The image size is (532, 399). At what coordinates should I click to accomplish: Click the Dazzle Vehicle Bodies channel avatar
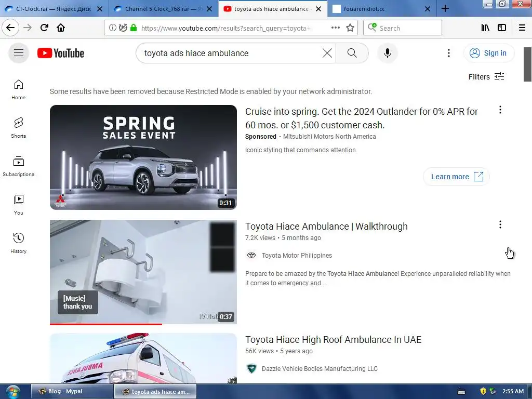click(x=251, y=368)
